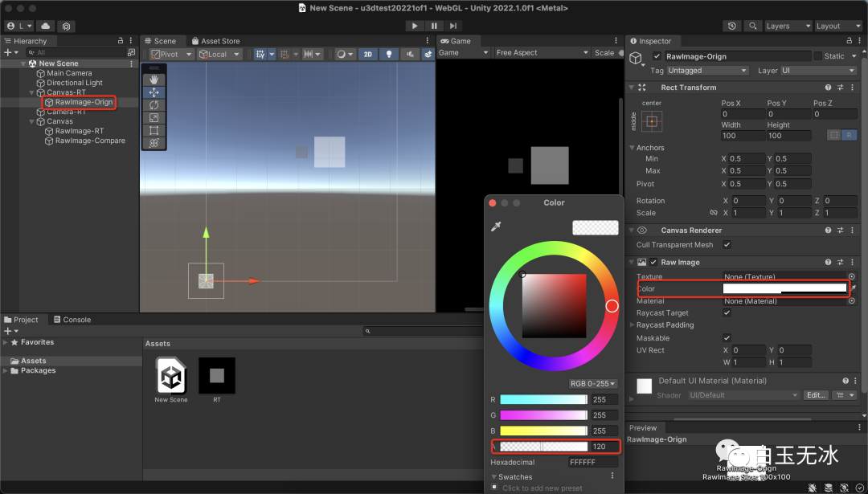Click the Hexadecimal value field
Screen dimensions: 868x494
[x=593, y=463]
